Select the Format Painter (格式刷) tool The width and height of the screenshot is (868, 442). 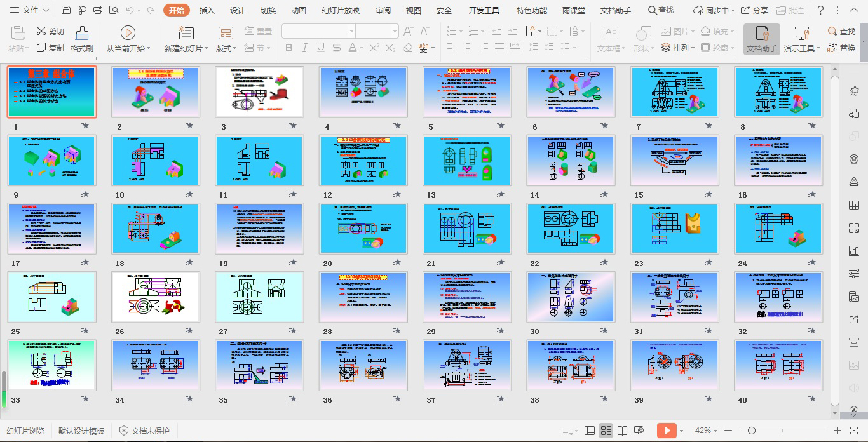(81, 39)
